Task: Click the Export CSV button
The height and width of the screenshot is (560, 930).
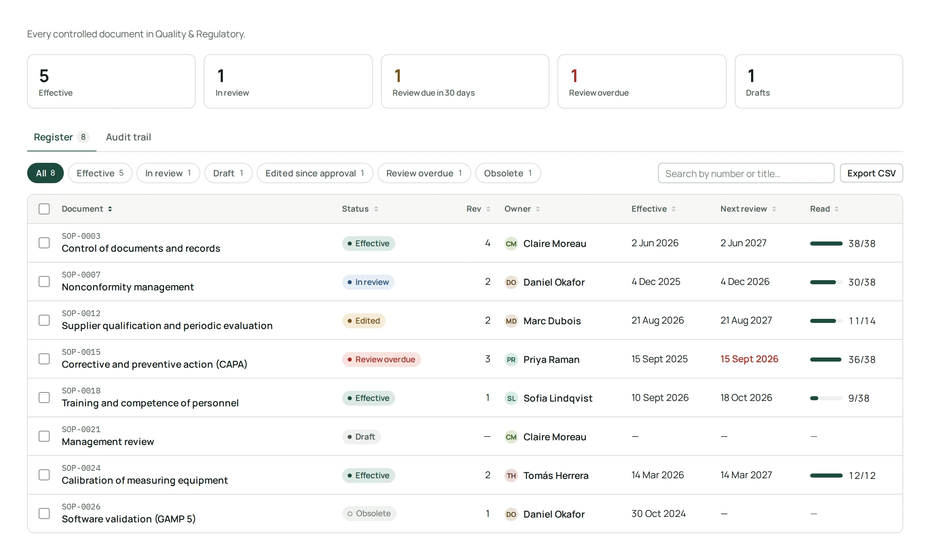Action: tap(871, 173)
